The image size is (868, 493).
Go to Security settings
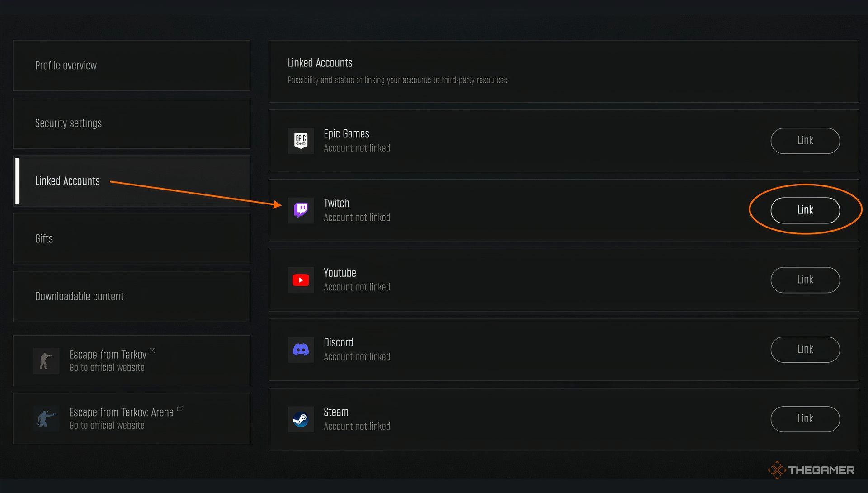point(131,123)
